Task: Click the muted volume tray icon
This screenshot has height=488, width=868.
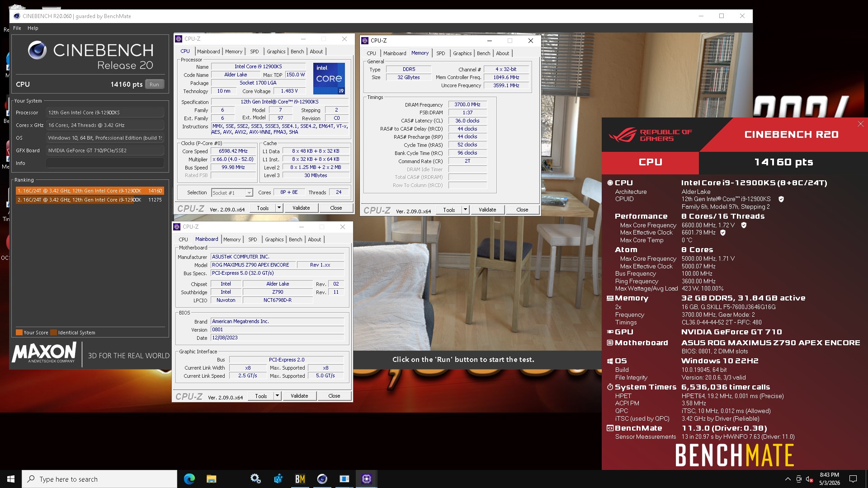Action: click(810, 479)
